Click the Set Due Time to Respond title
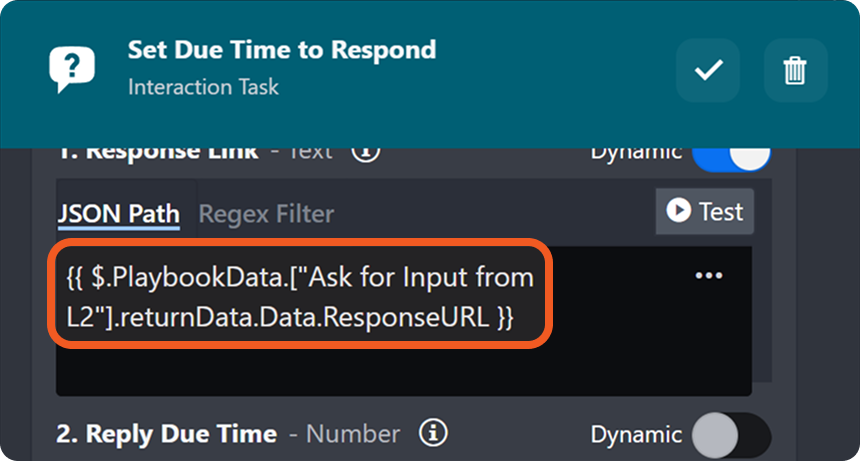860x461 pixels. (x=282, y=50)
